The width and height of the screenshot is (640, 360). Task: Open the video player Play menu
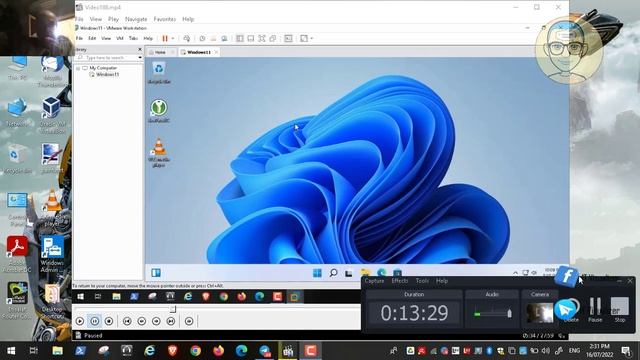(113, 19)
